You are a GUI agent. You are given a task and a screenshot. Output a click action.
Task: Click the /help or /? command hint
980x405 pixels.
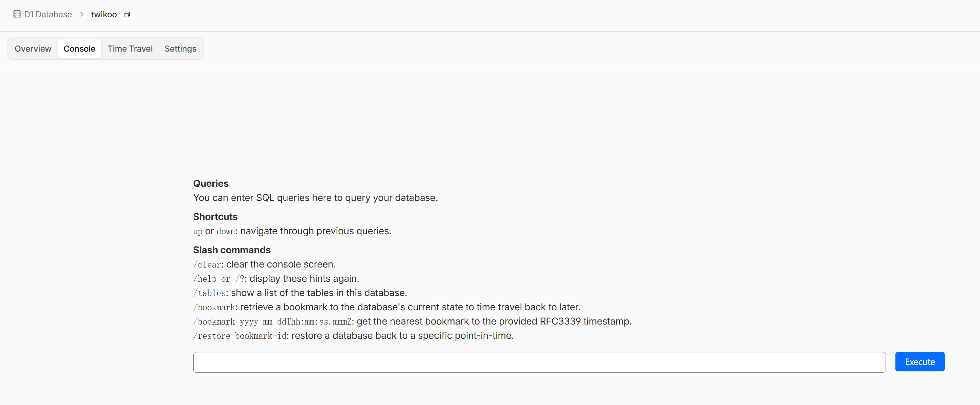click(219, 279)
